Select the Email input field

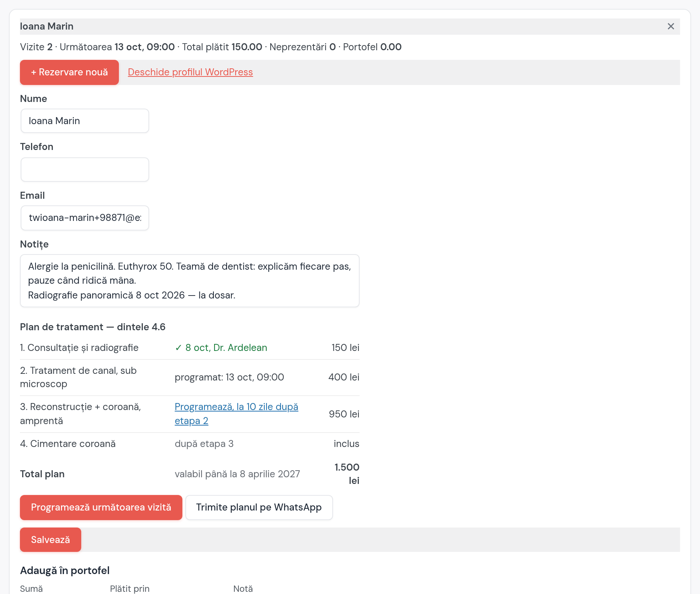tap(85, 218)
